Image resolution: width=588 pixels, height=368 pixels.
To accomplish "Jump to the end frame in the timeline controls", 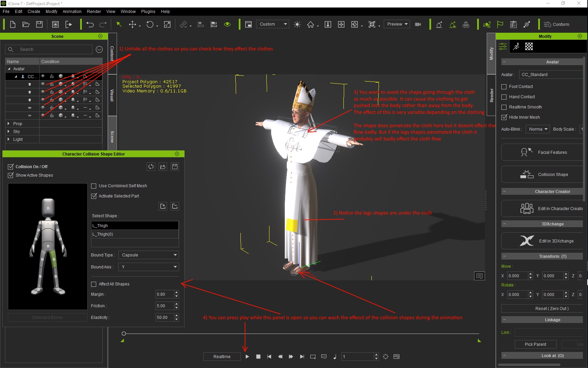I will tap(302, 356).
